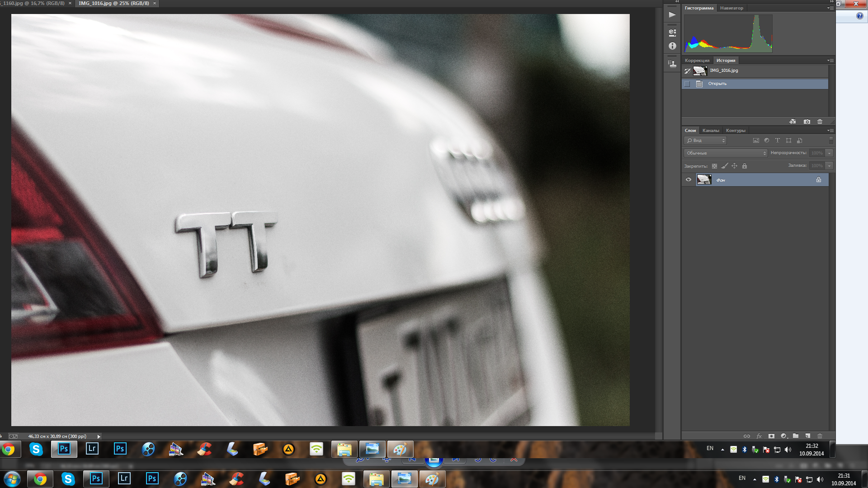Image resolution: width=868 pixels, height=488 pixels.
Task: Create a new snapshot in History panel
Action: click(x=807, y=122)
